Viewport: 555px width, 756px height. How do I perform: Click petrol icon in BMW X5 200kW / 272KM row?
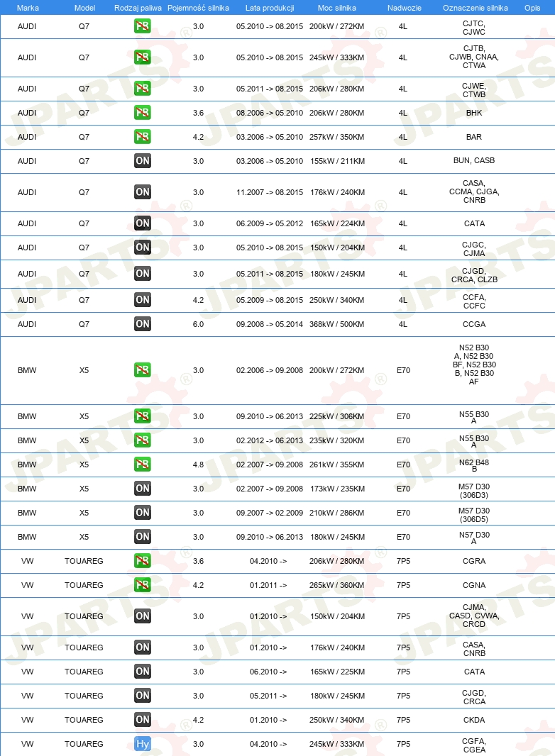click(143, 370)
